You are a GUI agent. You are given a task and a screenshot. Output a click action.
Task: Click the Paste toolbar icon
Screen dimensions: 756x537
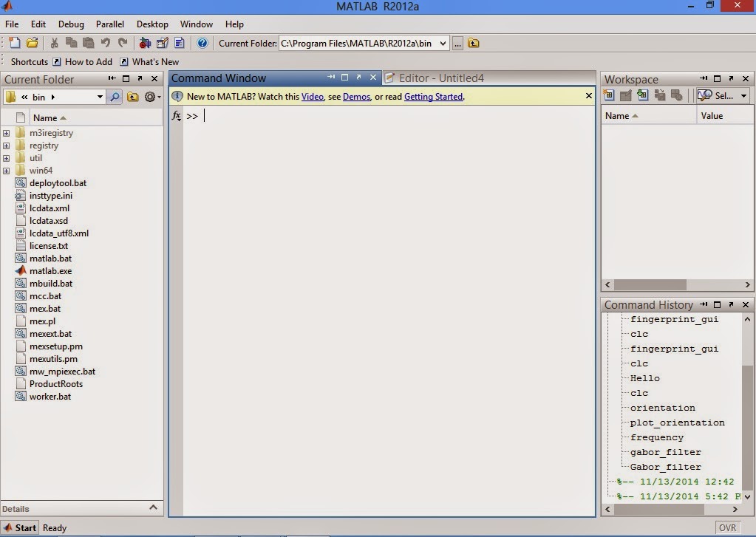(x=89, y=43)
